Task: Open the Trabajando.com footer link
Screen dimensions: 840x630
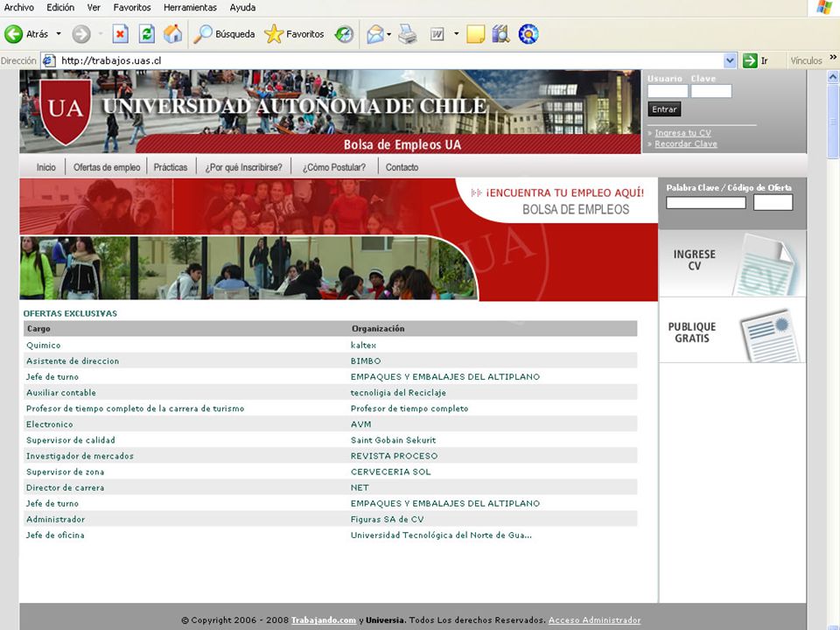Action: point(324,619)
